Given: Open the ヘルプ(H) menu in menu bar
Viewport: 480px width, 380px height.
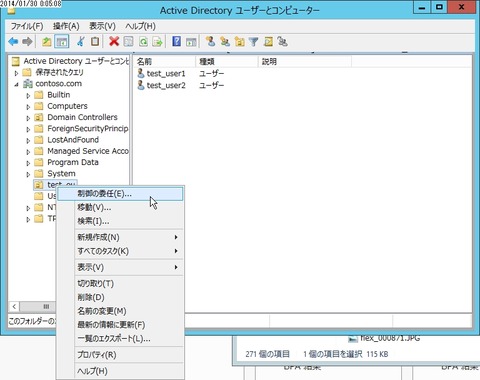Looking at the screenshot, I should (140, 26).
